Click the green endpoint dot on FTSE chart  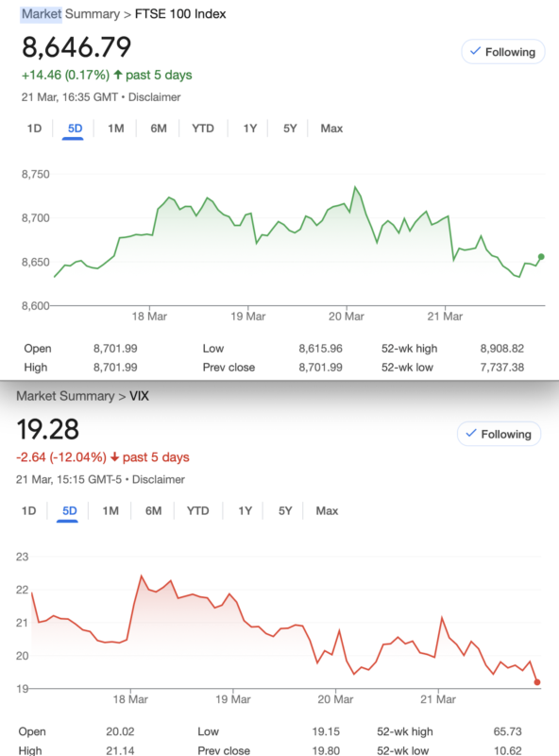[541, 257]
